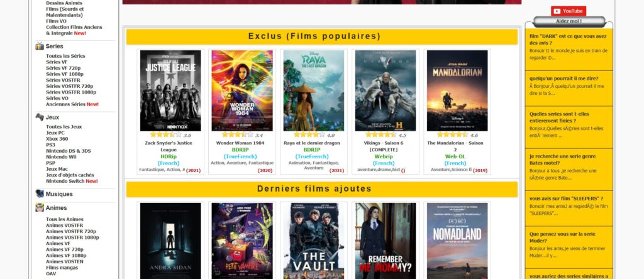Select Animes VOSTFR 720p menu item
The height and width of the screenshot is (279, 644).
[70, 231]
